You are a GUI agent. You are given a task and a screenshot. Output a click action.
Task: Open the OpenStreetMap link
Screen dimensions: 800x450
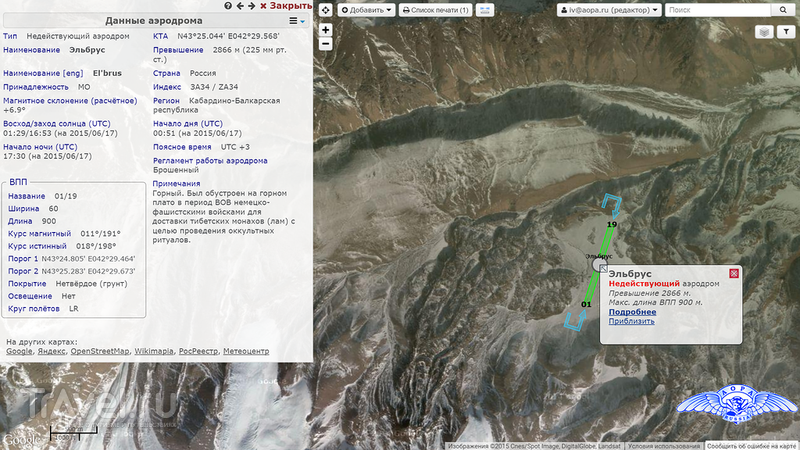tap(100, 351)
